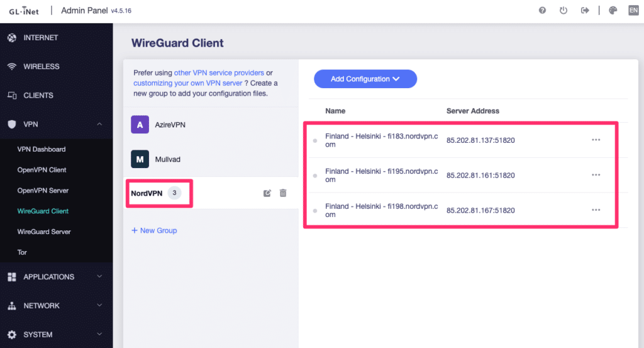Click the Applications grid icon
This screenshot has width=644, height=348.
[12, 277]
